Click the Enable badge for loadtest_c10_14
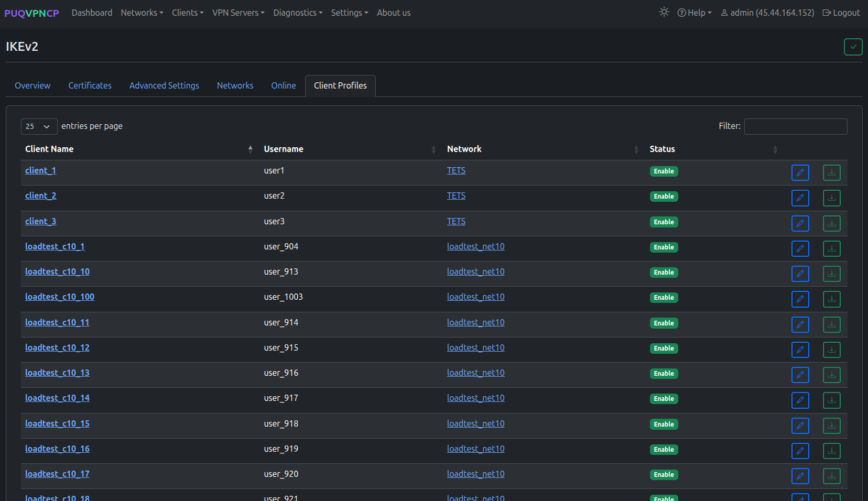 coord(664,399)
